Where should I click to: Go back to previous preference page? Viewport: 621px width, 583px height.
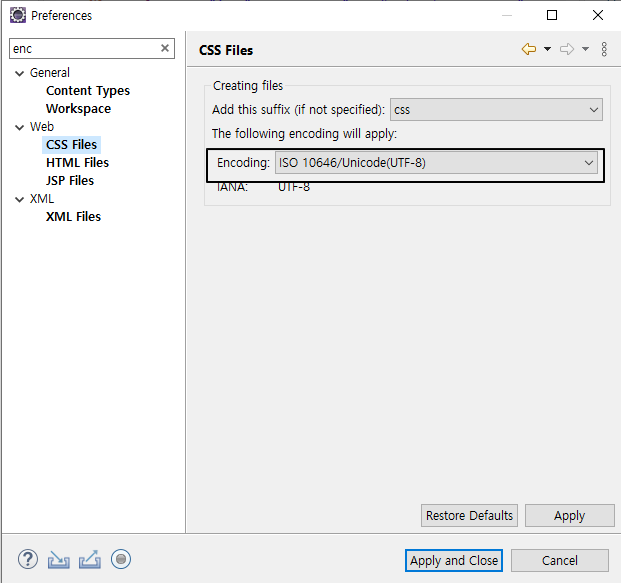click(529, 50)
